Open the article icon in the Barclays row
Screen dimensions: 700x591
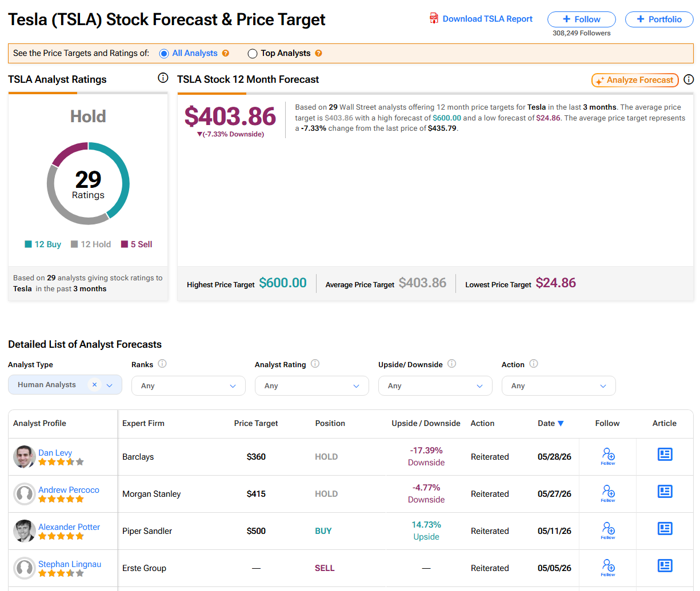click(x=665, y=455)
